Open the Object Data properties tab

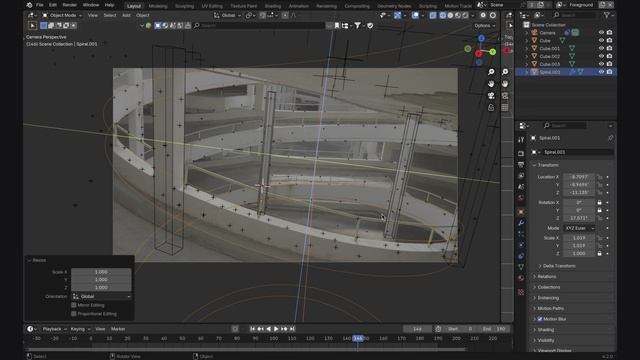[x=521, y=267]
